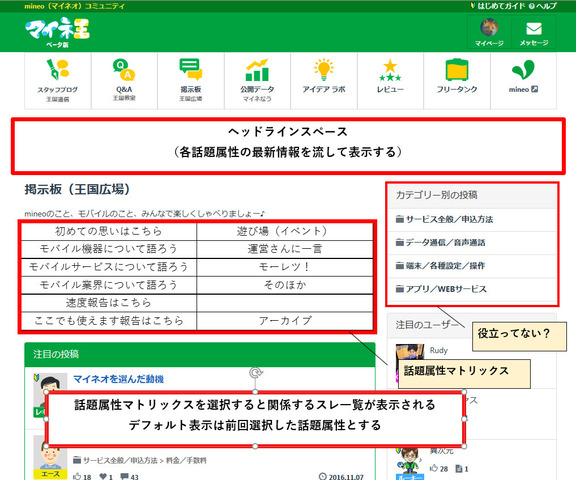
Task: Open Rudy user profile name
Action: pos(439,350)
